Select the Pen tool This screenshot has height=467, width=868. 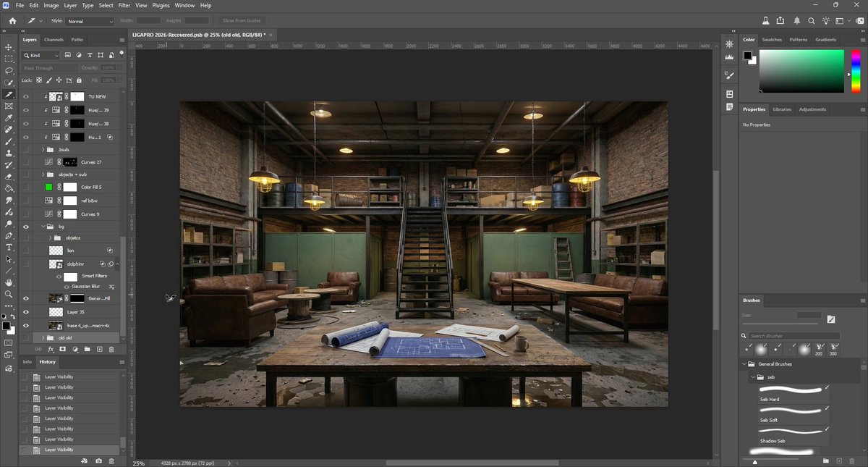[x=9, y=235]
